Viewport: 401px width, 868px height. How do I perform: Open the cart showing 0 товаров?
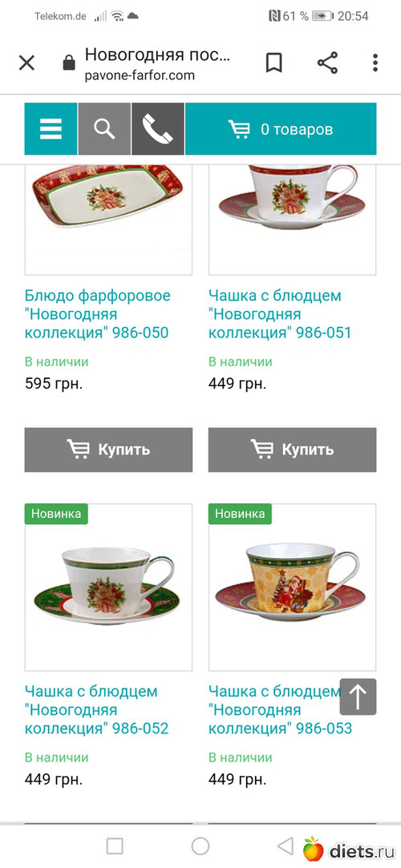[281, 129]
